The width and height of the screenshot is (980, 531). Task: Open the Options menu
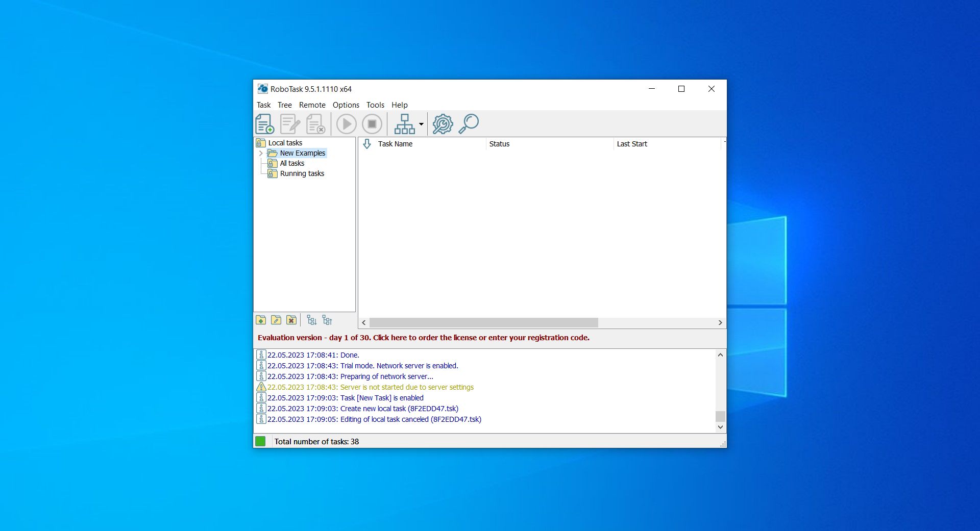(x=346, y=105)
